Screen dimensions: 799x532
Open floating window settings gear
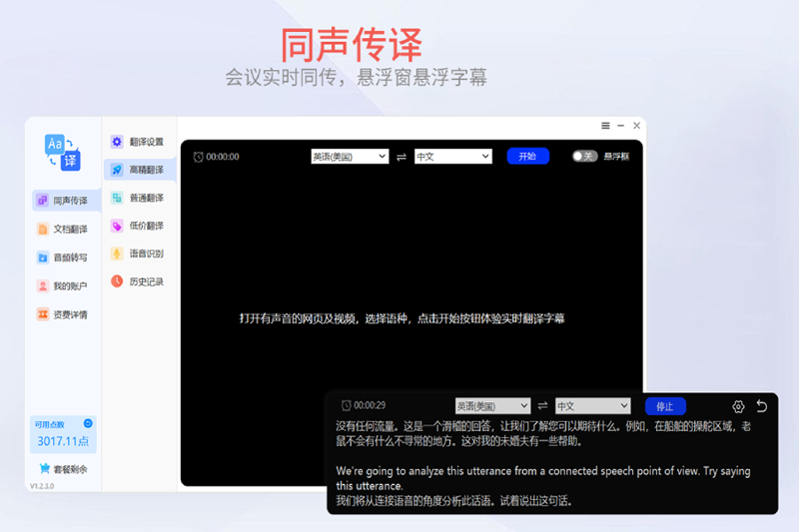point(738,406)
